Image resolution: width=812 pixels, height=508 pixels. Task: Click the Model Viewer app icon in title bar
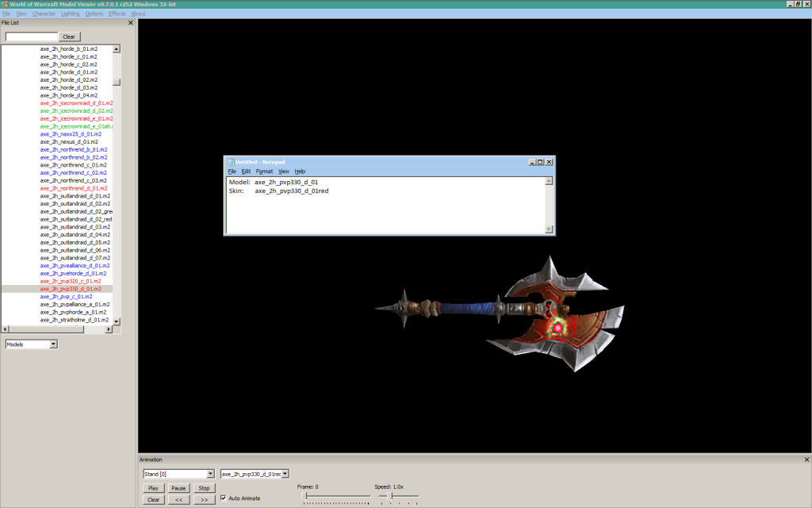click(x=5, y=4)
